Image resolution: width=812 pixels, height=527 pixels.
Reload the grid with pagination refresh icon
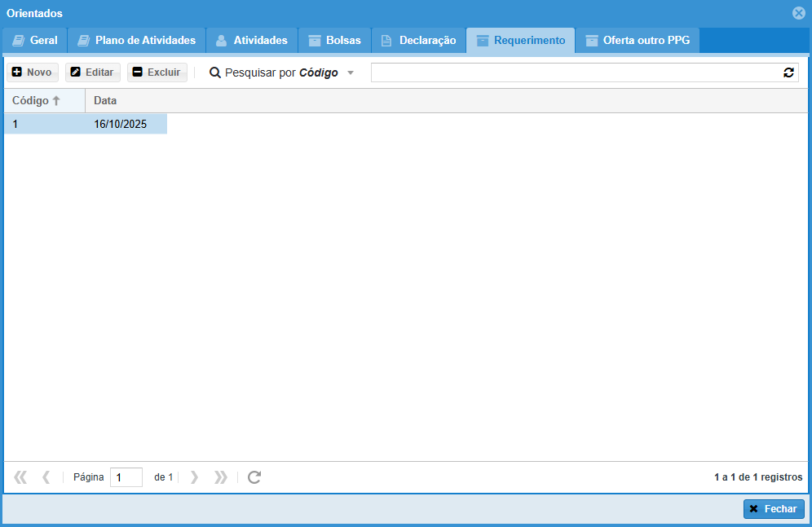click(x=254, y=477)
